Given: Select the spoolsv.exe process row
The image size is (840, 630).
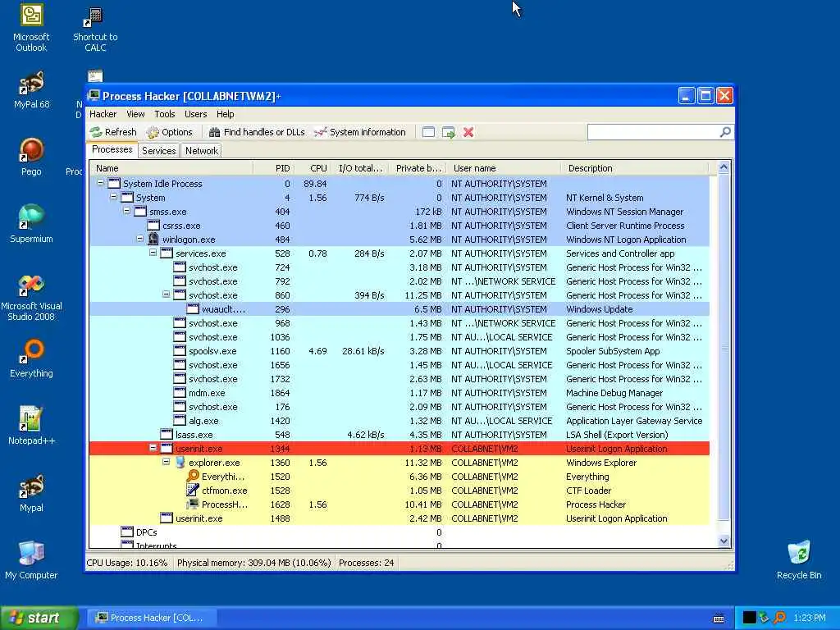Looking at the screenshot, I should pos(399,351).
